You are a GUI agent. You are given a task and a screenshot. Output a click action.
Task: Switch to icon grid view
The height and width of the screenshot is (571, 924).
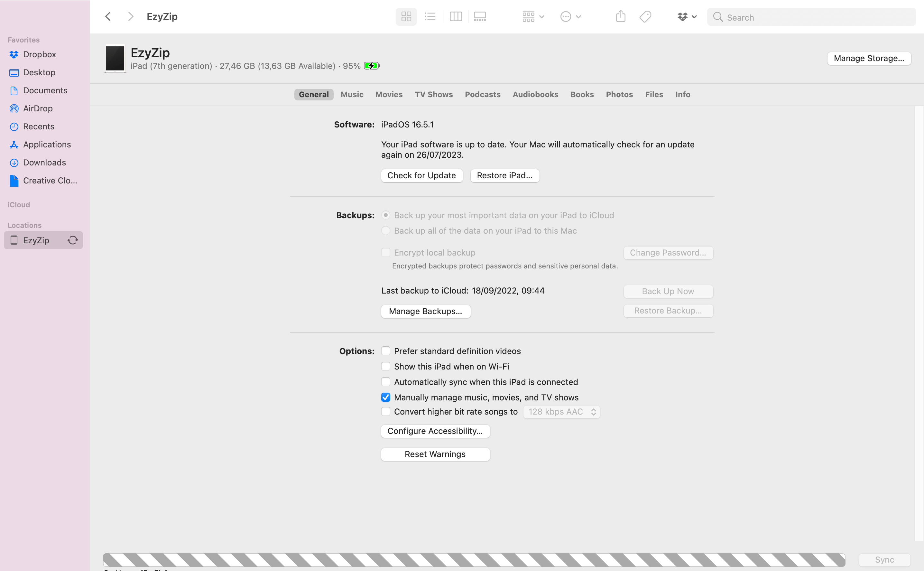pos(406,17)
